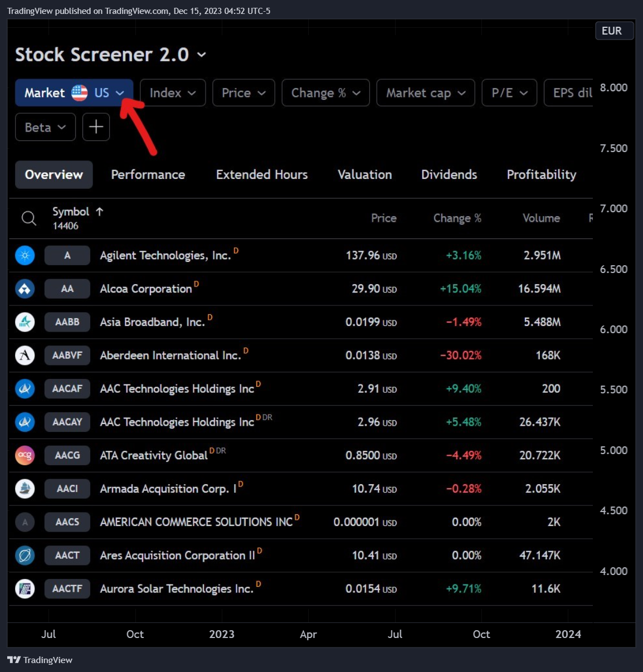643x672 pixels.
Task: Click the AACAY row logo icon
Action: pos(25,422)
